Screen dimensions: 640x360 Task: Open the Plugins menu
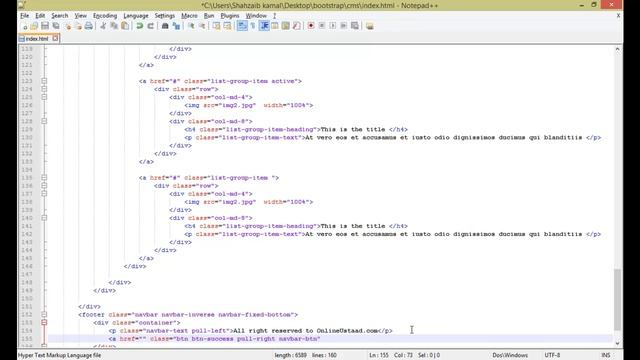pos(230,16)
